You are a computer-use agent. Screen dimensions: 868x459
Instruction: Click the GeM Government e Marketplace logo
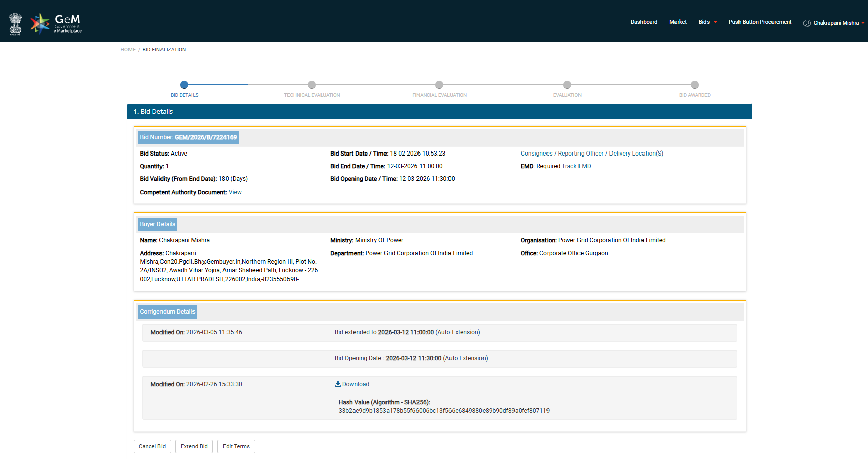coord(56,23)
